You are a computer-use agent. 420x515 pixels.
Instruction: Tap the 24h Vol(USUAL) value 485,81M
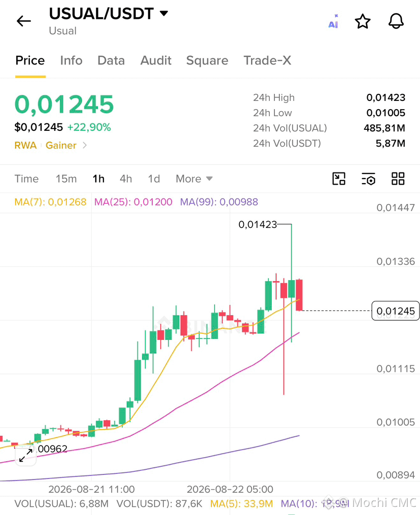point(384,128)
